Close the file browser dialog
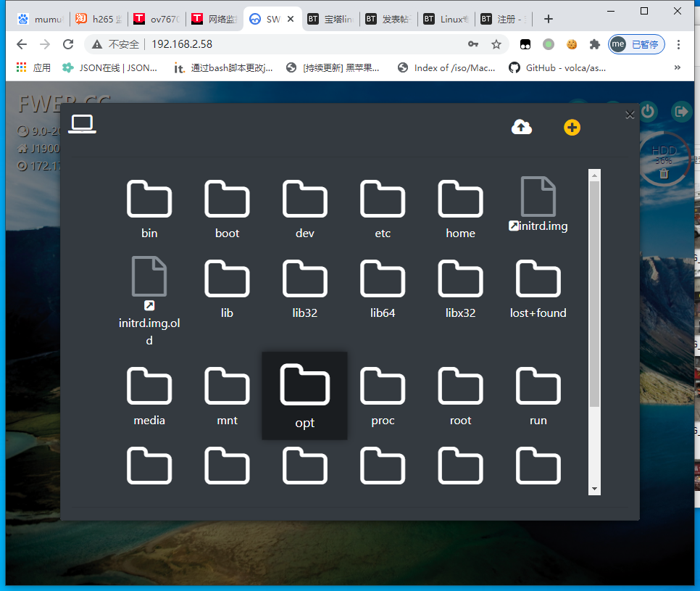The image size is (700, 591). [630, 114]
